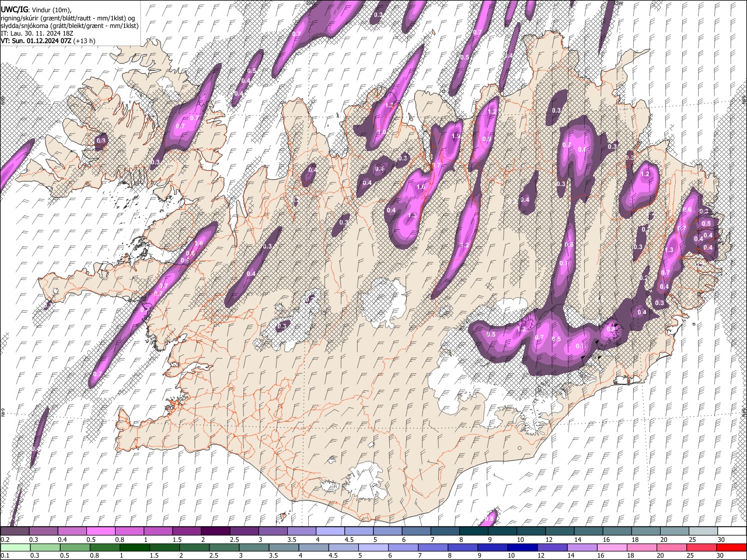This screenshot has width=747, height=560.
Task: Click the bright red swatch after 30 in the lower legend
Action: coord(731,547)
